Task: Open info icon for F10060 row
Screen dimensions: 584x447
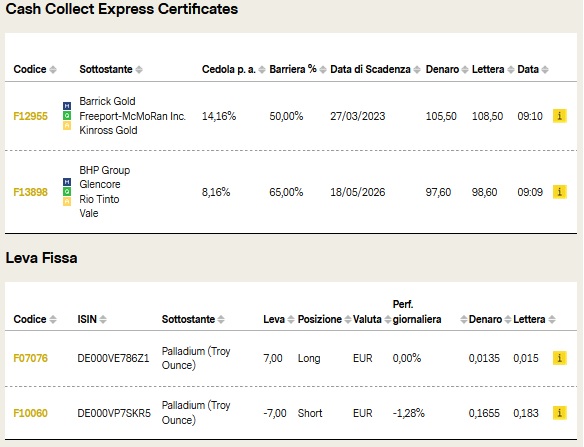Action: tap(559, 413)
